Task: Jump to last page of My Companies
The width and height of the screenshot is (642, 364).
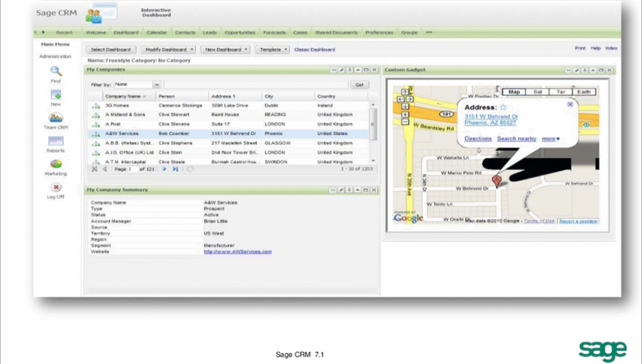Action: click(176, 169)
